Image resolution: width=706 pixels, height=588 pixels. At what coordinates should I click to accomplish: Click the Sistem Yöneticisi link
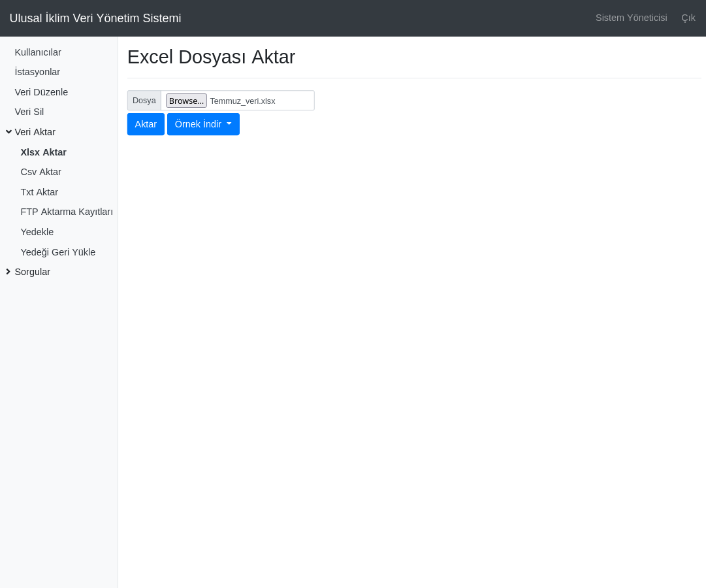click(x=632, y=18)
